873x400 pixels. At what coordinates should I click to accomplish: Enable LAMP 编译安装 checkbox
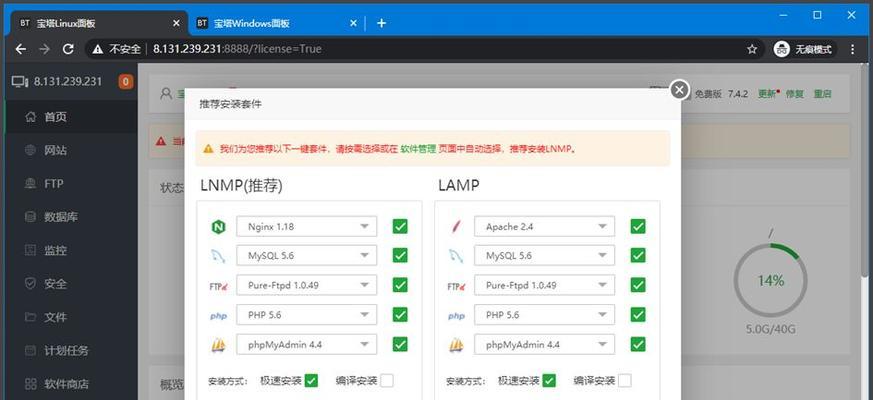click(625, 381)
